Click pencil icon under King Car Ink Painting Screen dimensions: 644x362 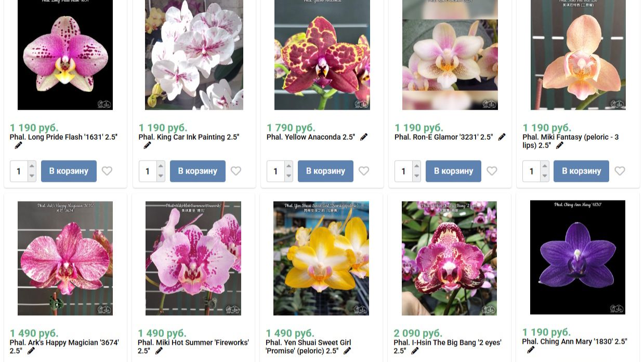click(x=147, y=145)
